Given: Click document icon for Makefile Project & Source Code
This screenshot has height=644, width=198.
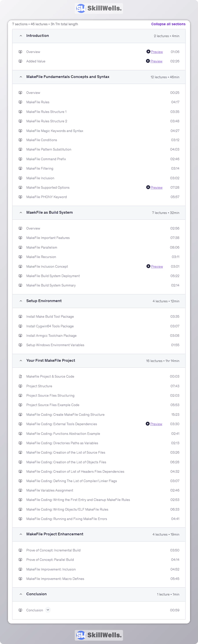Looking at the screenshot, I should tap(20, 377).
